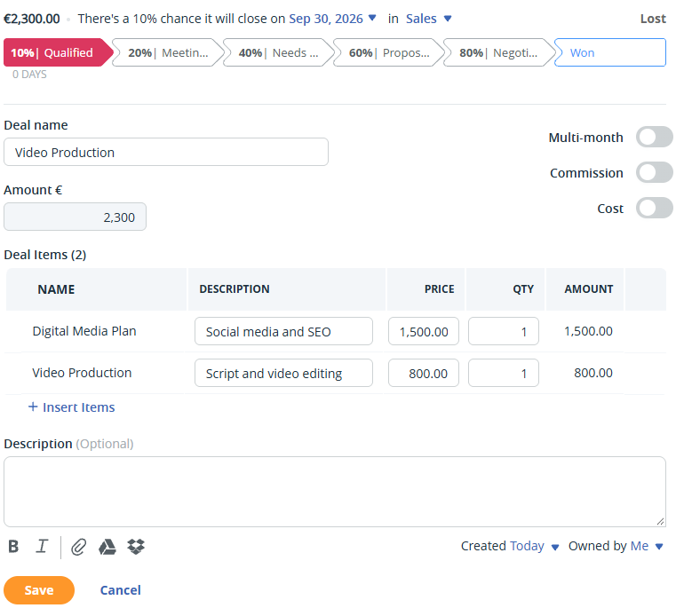Image resolution: width=676 pixels, height=616 pixels.
Task: Attach file from Dropbox
Action: point(136,547)
